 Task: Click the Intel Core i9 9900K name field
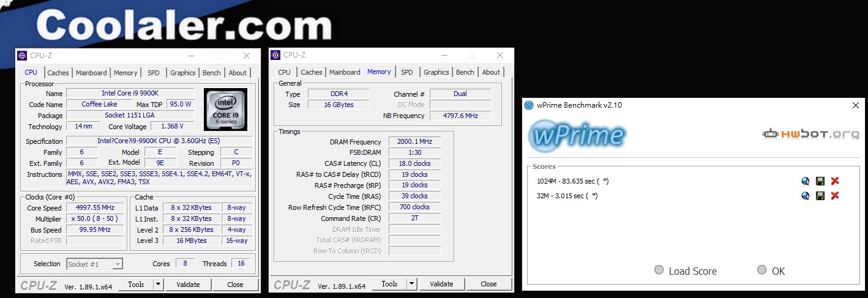pos(130,93)
